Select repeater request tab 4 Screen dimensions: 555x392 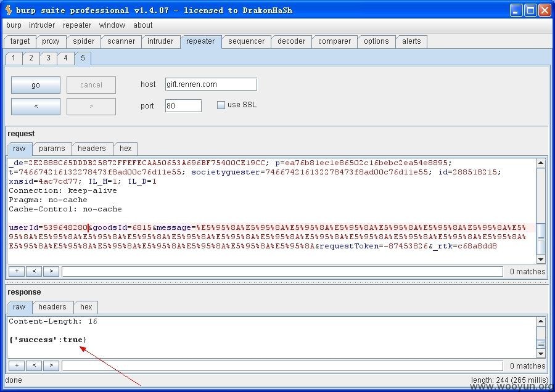pos(65,58)
